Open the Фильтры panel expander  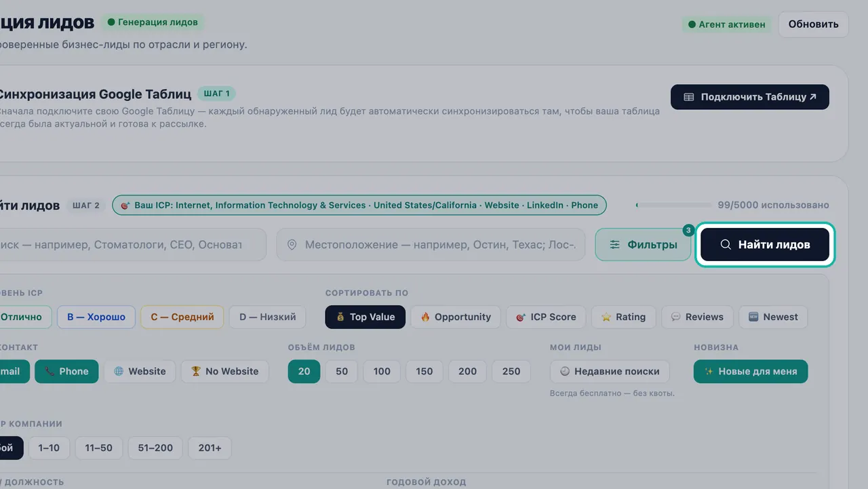tap(643, 245)
